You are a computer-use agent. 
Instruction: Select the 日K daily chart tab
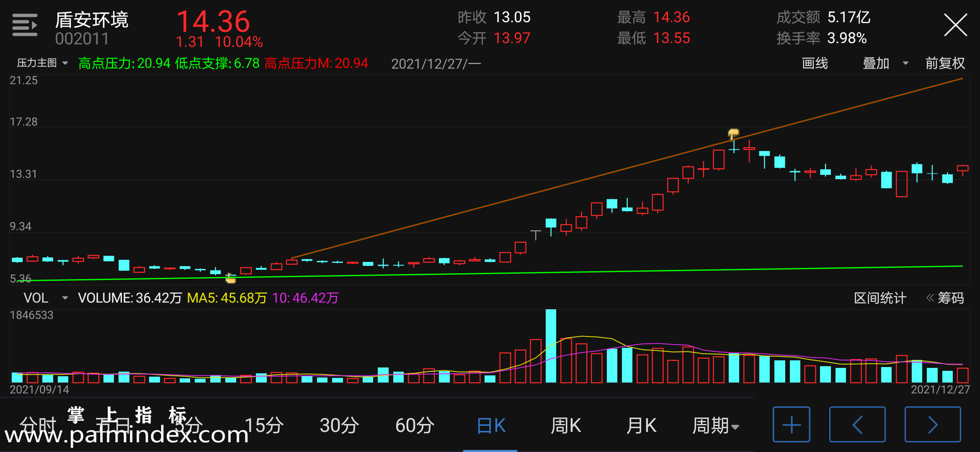click(x=491, y=426)
